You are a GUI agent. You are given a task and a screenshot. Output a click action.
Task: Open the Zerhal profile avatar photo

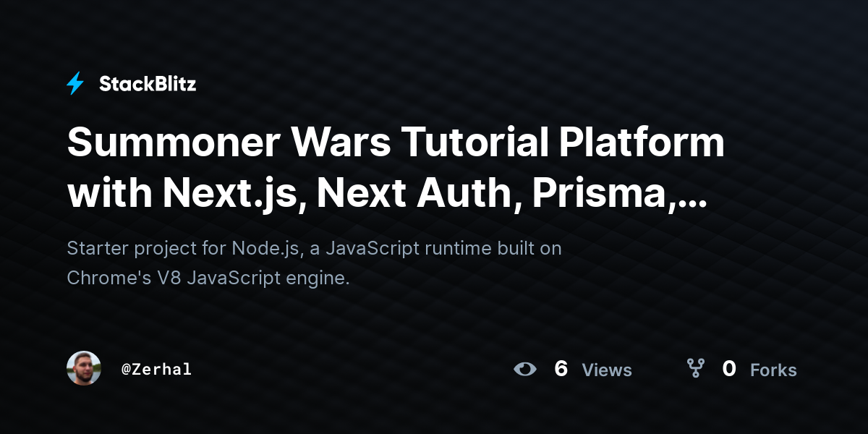click(x=84, y=368)
